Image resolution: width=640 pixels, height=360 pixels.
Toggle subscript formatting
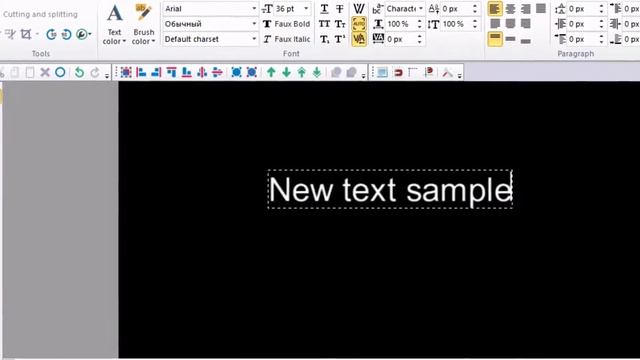pos(324,39)
